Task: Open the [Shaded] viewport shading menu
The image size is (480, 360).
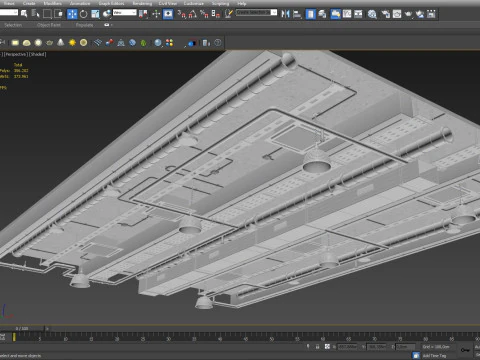Action: click(37, 54)
